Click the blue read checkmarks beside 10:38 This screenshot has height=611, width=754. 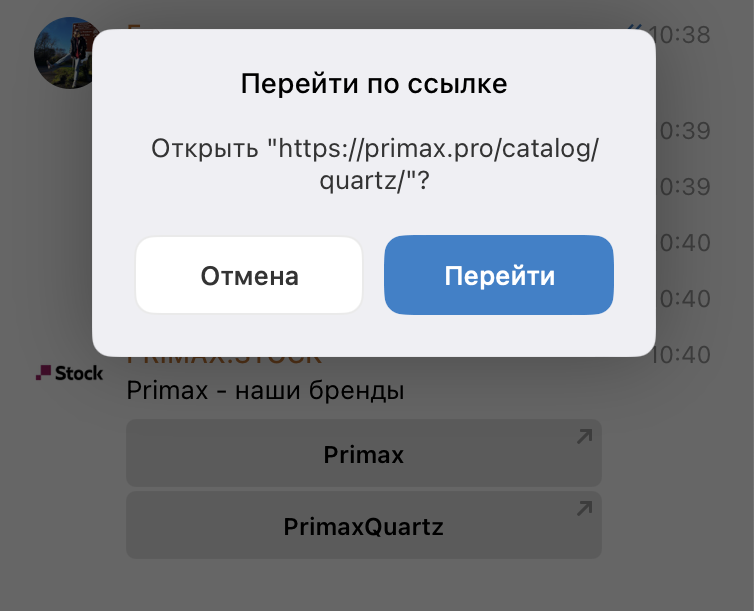pyautogui.click(x=636, y=27)
